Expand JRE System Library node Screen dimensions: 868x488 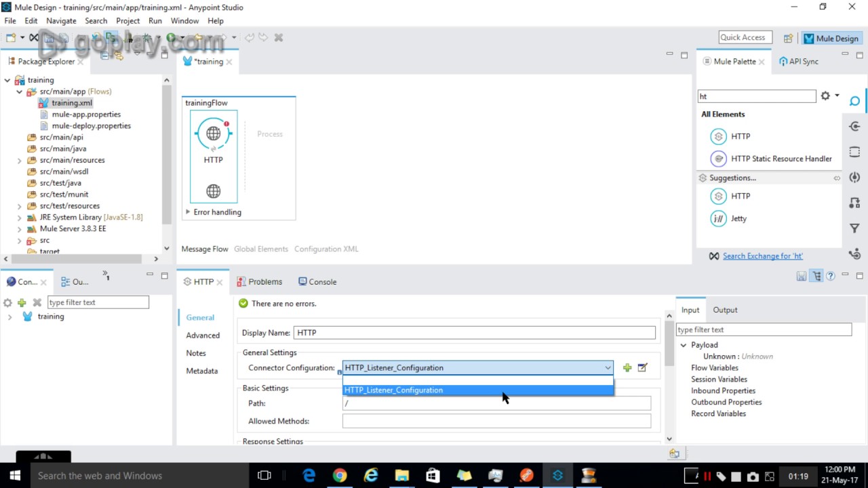click(20, 217)
